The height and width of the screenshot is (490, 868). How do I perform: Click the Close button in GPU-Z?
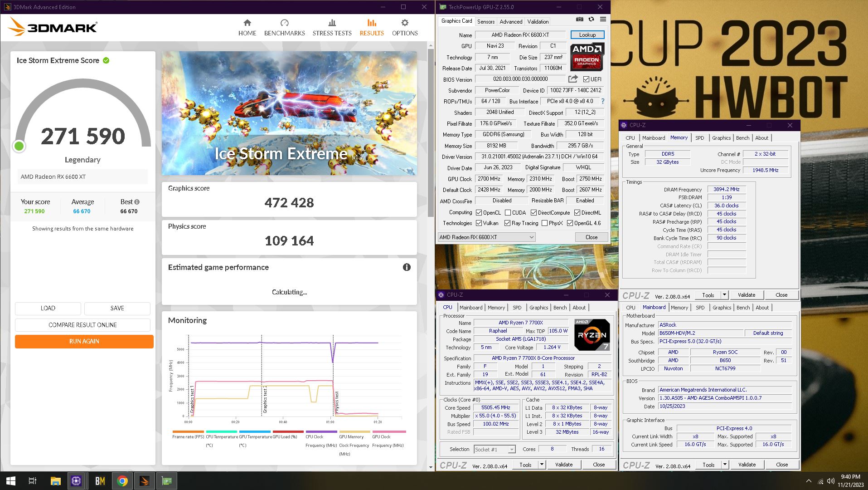tap(591, 237)
